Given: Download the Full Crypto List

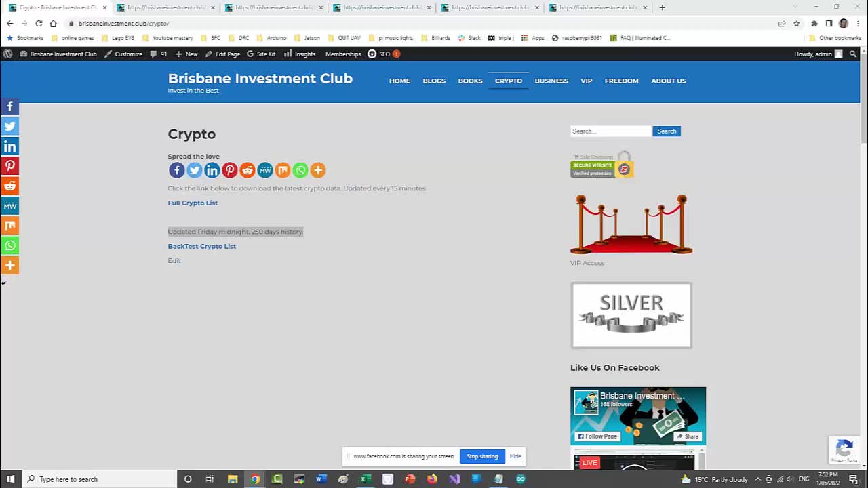Looking at the screenshot, I should tap(193, 203).
